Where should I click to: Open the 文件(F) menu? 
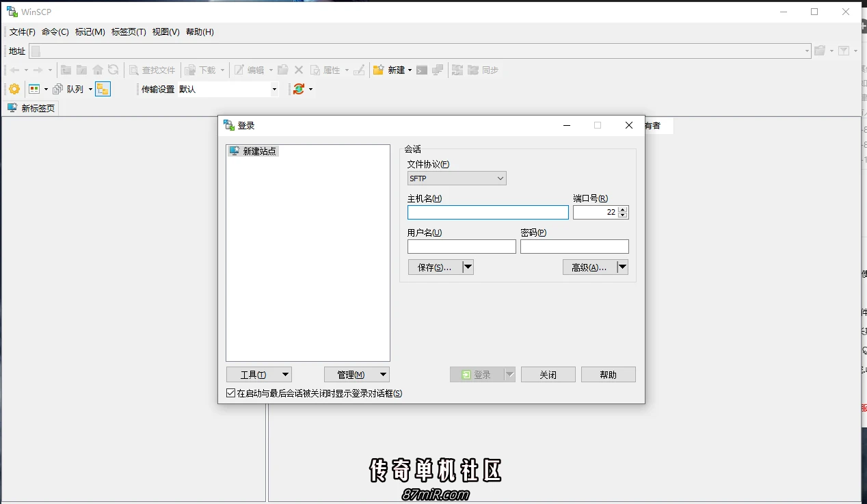pos(23,32)
